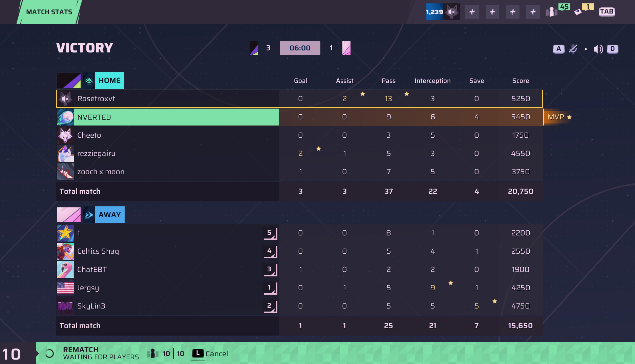635x364 pixels.
Task: Click the TAB key button
Action: (607, 12)
